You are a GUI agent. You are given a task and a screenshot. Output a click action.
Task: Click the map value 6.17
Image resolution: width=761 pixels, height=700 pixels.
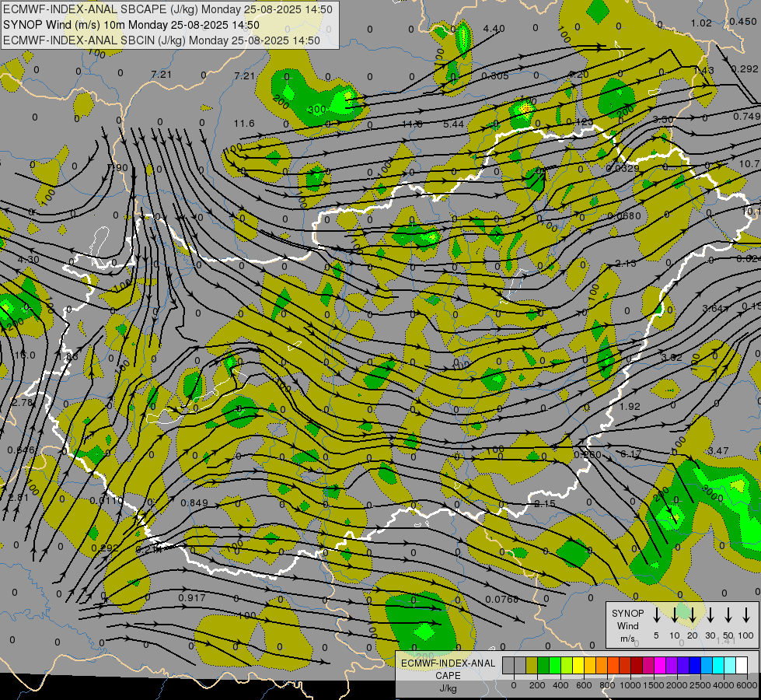pos(631,453)
